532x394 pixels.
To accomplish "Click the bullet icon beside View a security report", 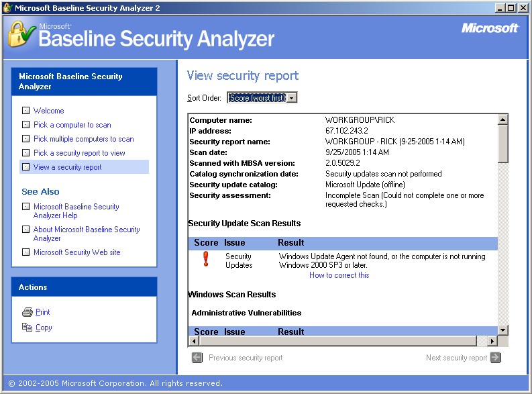I will 25,166.
